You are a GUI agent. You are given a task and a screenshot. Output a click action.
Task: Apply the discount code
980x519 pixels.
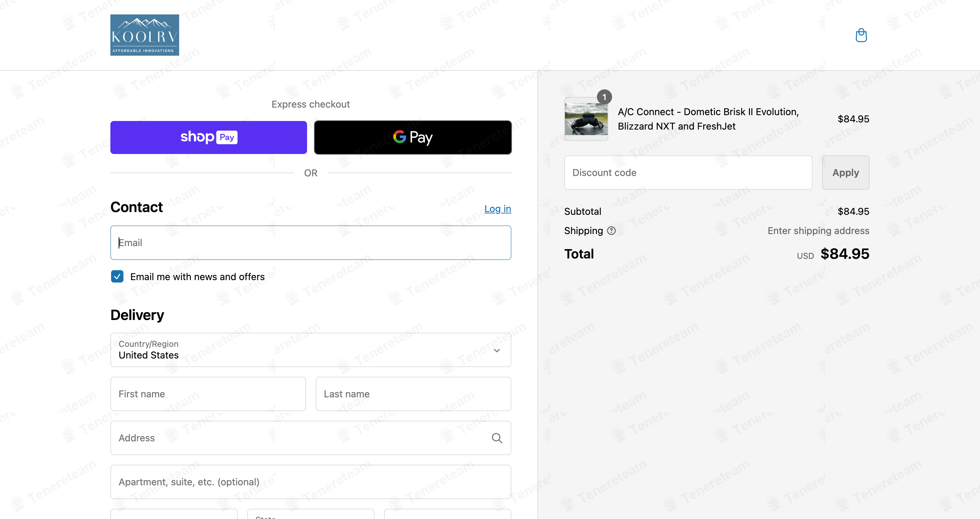pyautogui.click(x=845, y=173)
